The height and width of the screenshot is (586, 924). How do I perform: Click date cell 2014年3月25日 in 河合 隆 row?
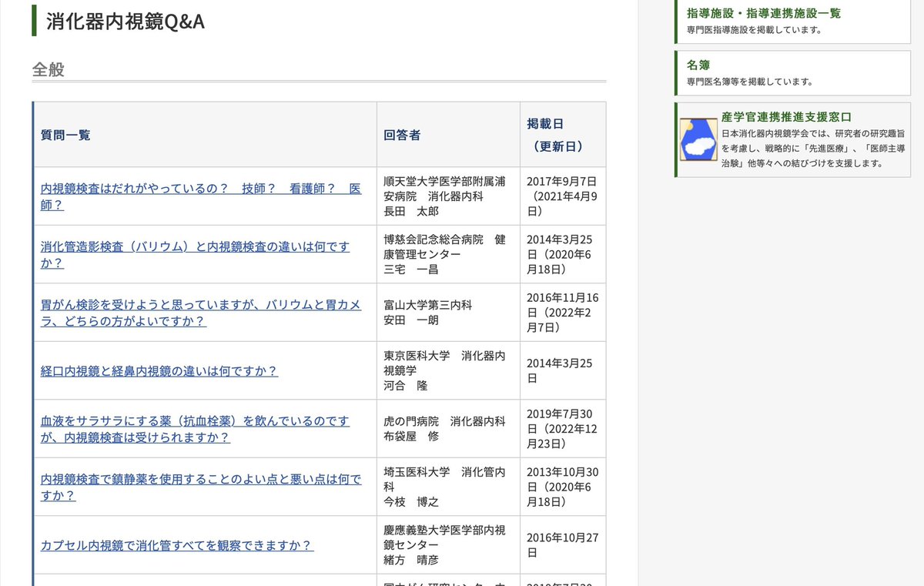[x=563, y=370]
